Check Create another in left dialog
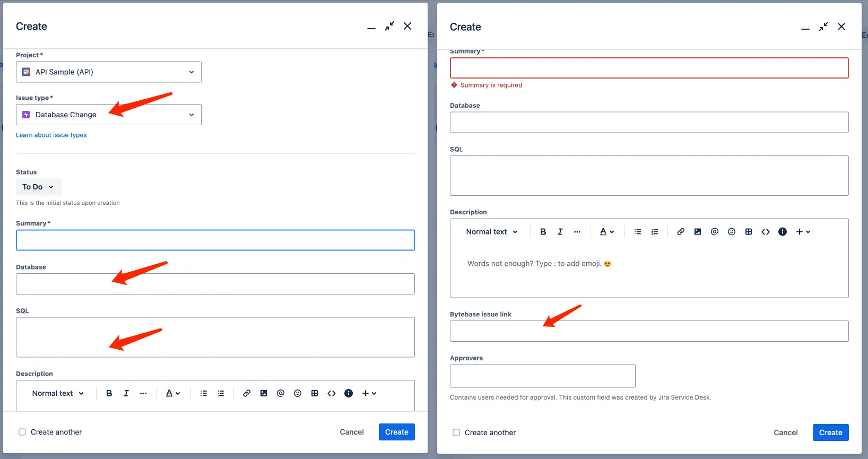This screenshot has width=868, height=459. 22,432
